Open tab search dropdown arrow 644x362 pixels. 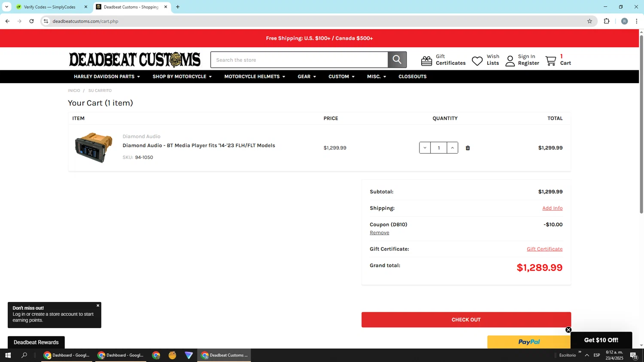[6, 7]
